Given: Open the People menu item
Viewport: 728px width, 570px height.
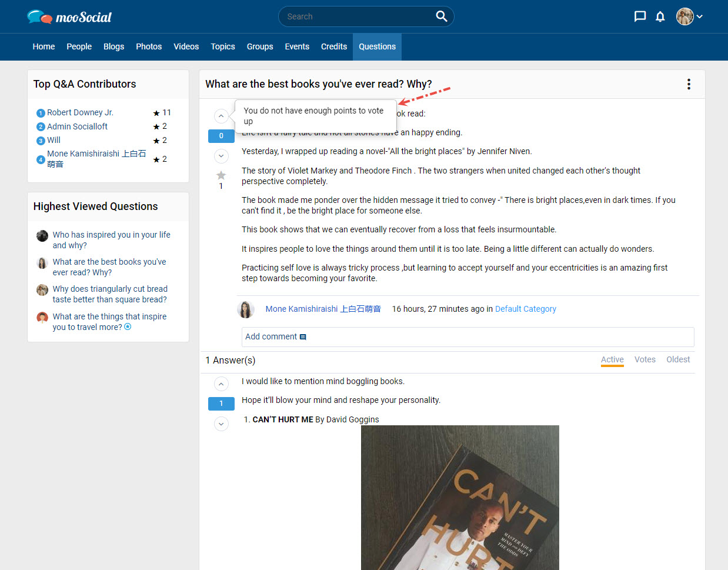Looking at the screenshot, I should pos(79,46).
